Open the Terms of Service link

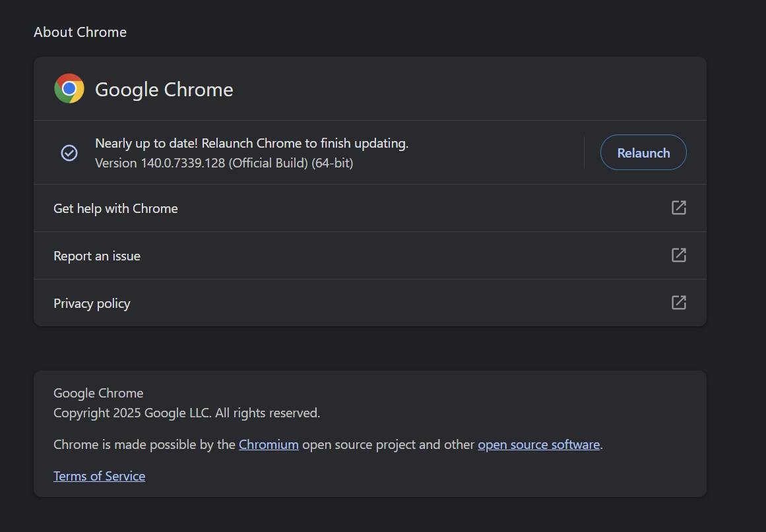coord(99,476)
